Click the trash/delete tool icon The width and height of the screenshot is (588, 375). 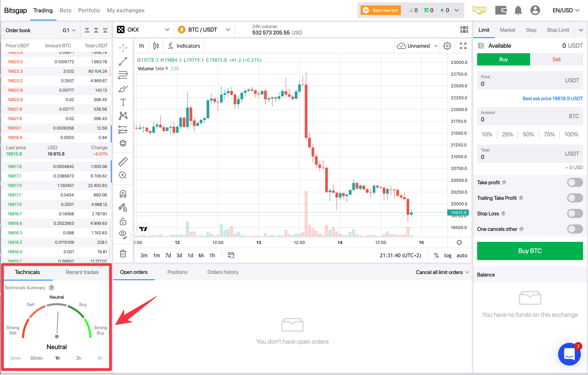click(x=123, y=254)
